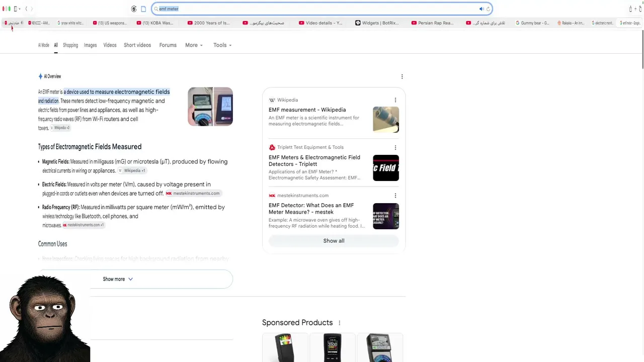The width and height of the screenshot is (644, 362).
Task: Click the mestek result thumbnail image
Action: tap(386, 216)
